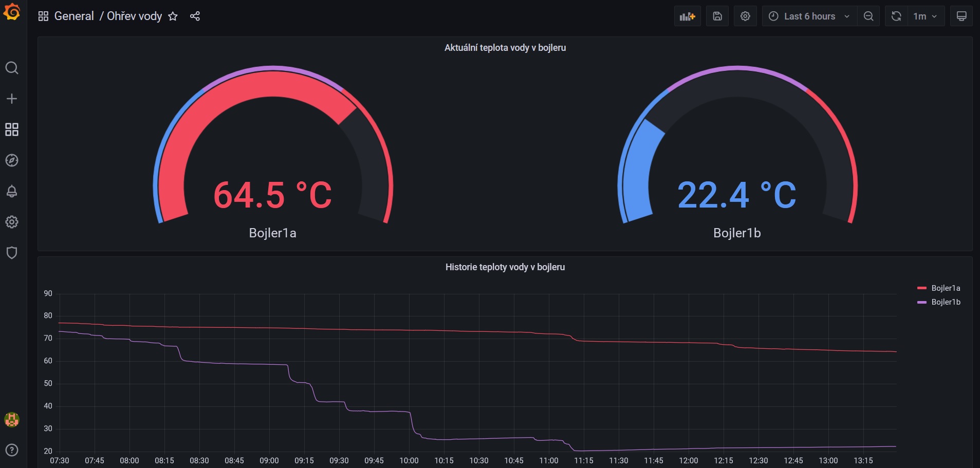Open the search dashboards icon

[x=12, y=68]
